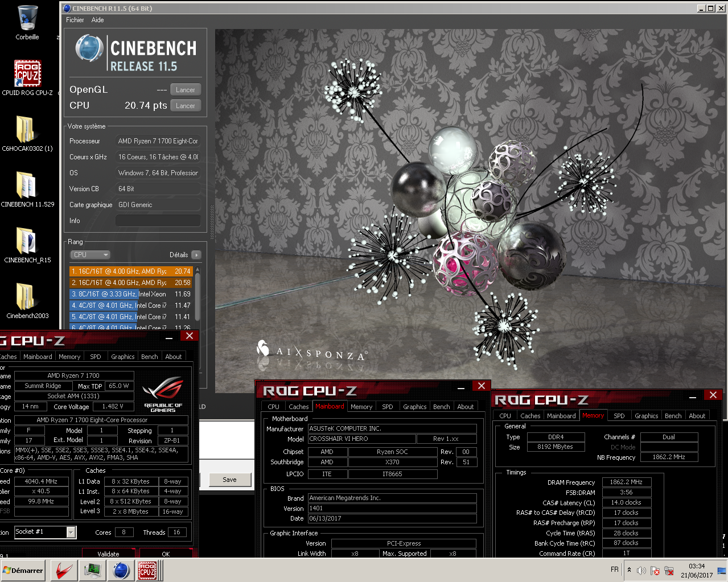
Task: Select the Intel Xeon 11.69 ranking row
Action: point(131,294)
